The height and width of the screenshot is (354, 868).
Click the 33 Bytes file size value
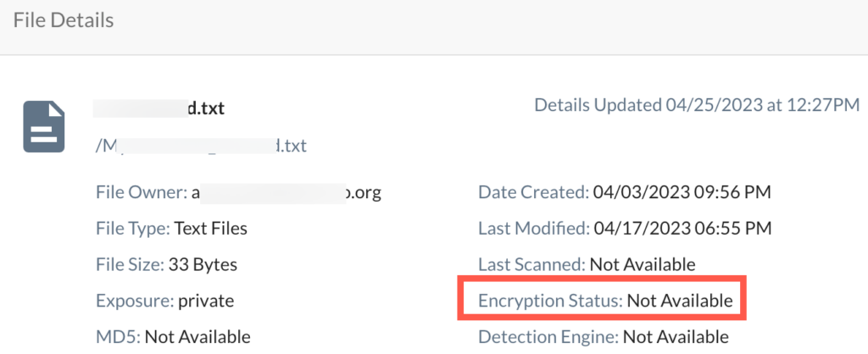(x=203, y=264)
